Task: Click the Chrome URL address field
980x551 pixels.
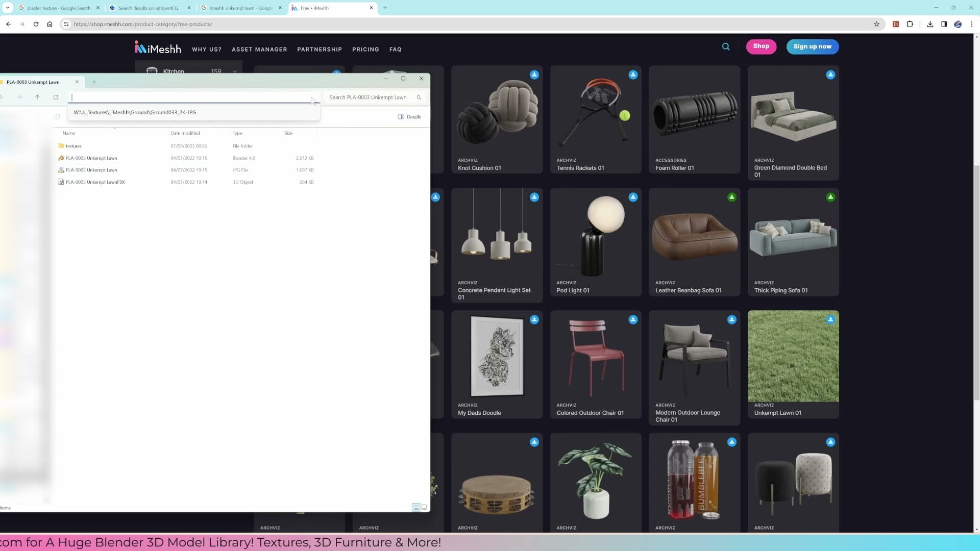Action: point(470,24)
